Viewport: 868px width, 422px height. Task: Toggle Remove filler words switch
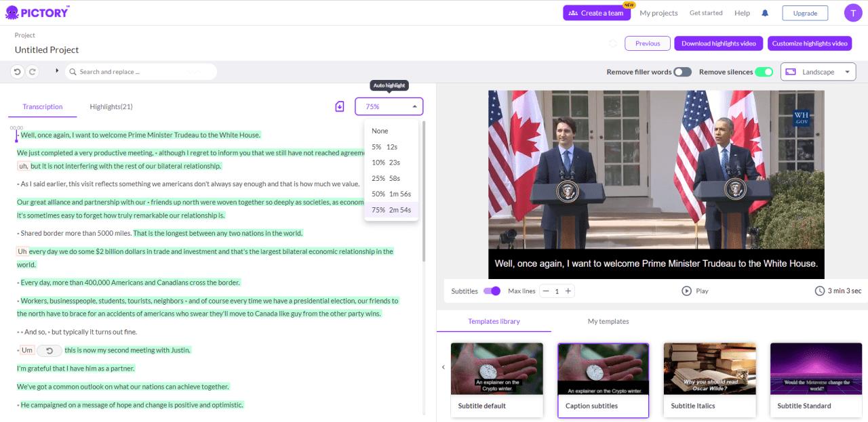683,72
